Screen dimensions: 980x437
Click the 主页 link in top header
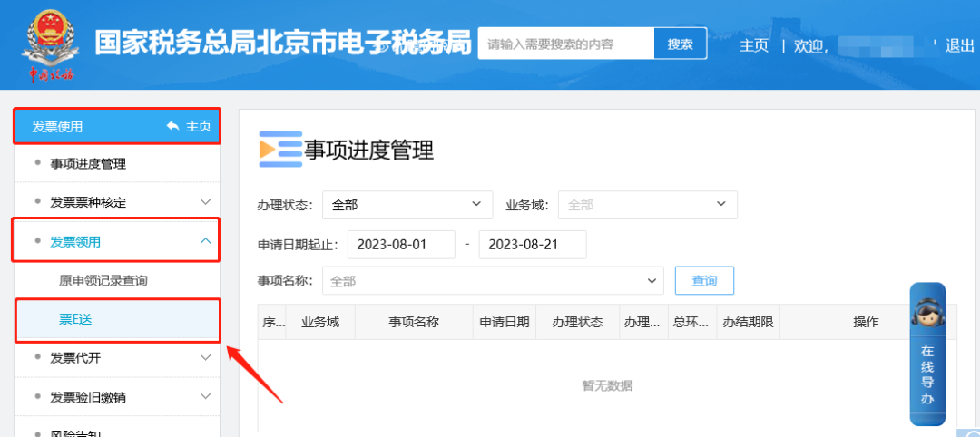coord(753,45)
